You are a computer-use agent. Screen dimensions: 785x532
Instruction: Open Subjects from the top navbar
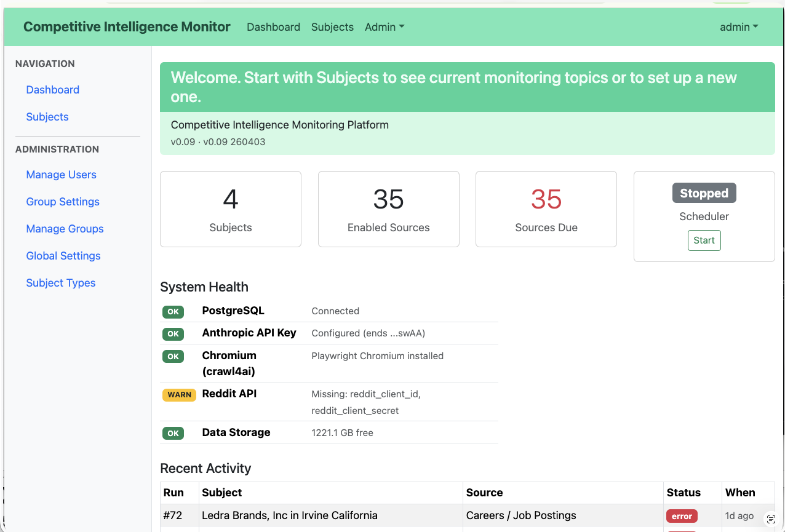tap(332, 27)
